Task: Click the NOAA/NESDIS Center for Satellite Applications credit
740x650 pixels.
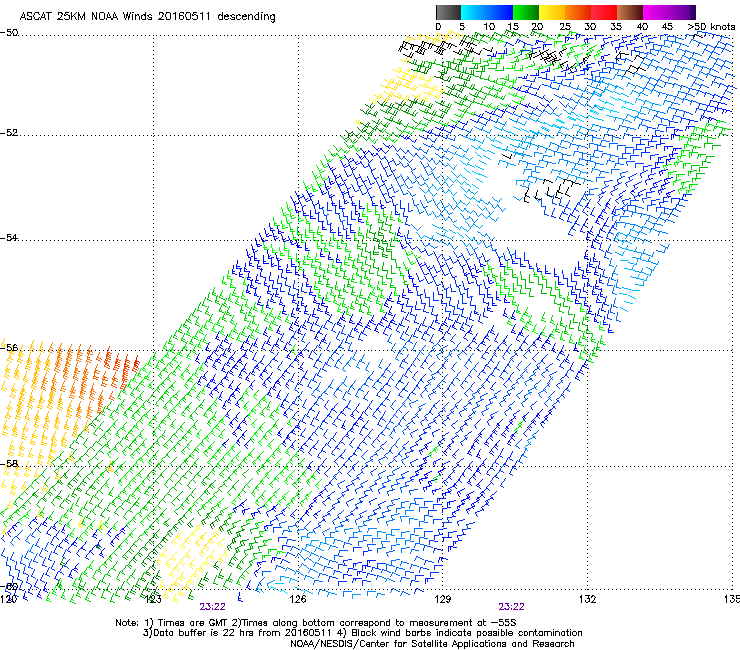Action: coord(432,644)
